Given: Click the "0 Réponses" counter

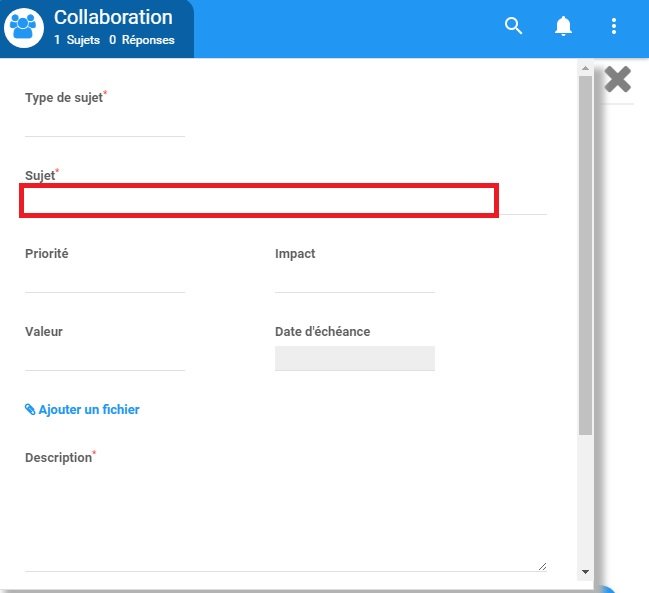Looking at the screenshot, I should pos(141,40).
